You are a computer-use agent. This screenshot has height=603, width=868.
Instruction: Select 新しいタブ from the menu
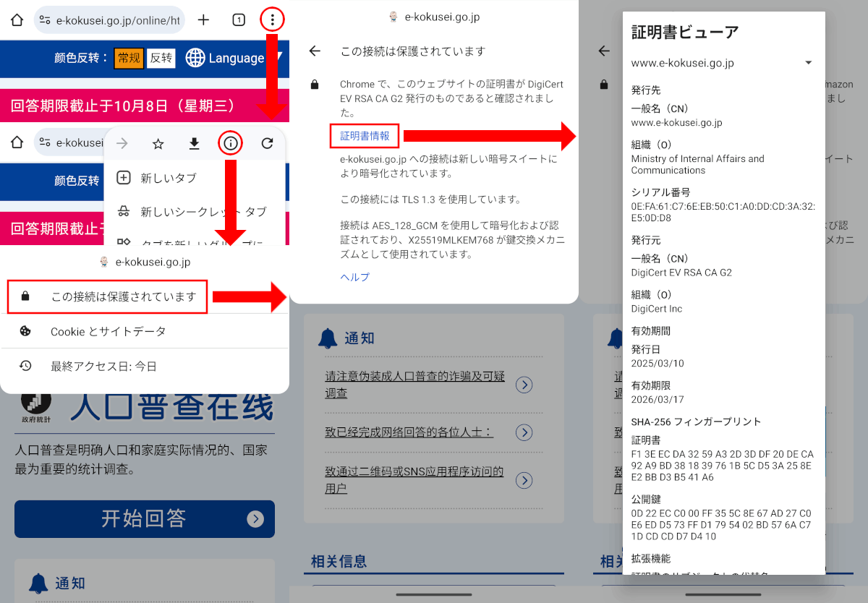pos(168,178)
